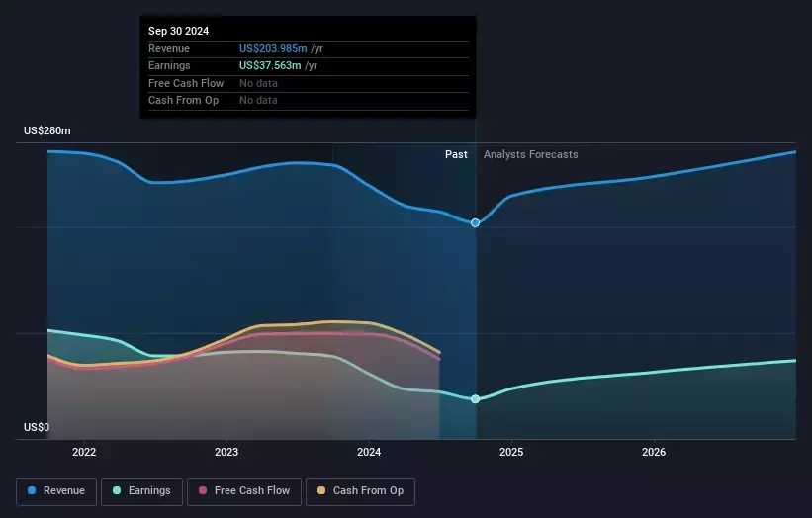Click the Analysts Forecasts label
The image size is (812, 518).
click(x=530, y=154)
